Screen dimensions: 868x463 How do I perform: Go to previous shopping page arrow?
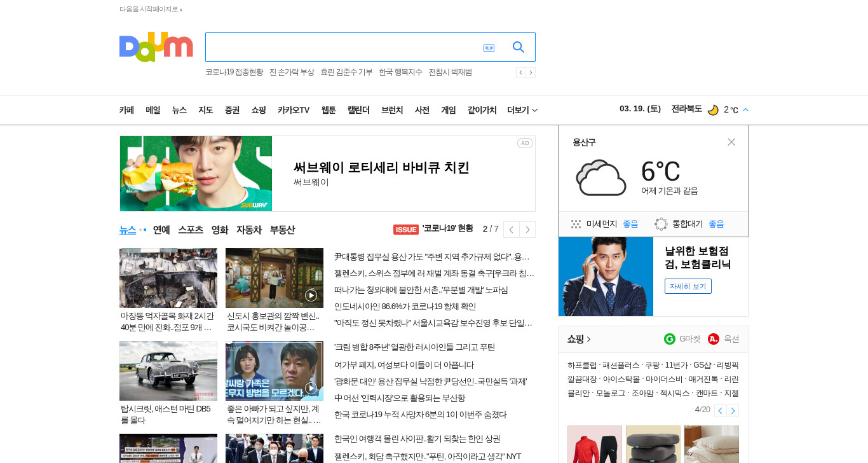[720, 411]
